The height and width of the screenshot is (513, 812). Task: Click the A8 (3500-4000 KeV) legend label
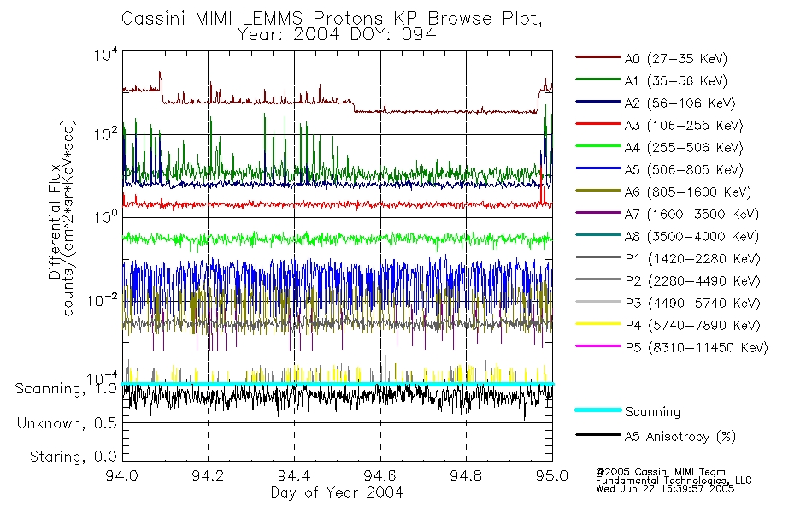click(x=691, y=237)
